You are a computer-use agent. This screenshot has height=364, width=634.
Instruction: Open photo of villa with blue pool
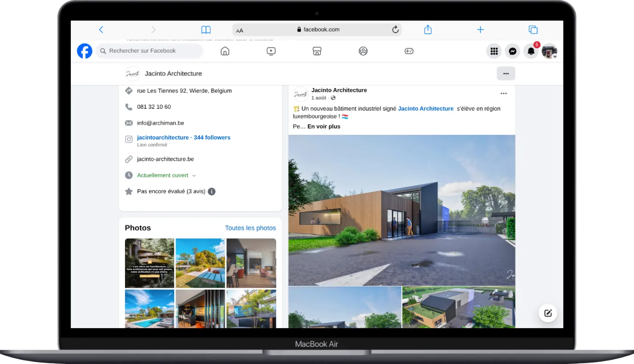(149, 308)
